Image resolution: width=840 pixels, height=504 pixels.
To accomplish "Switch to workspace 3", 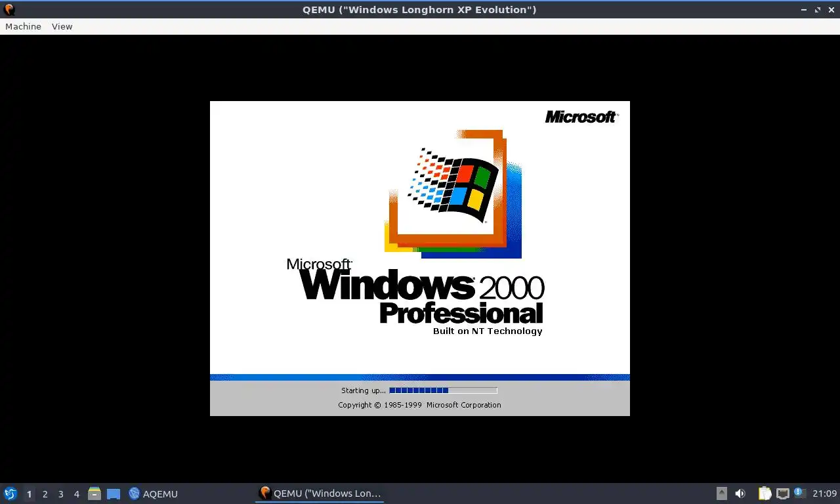I will pos(60,493).
